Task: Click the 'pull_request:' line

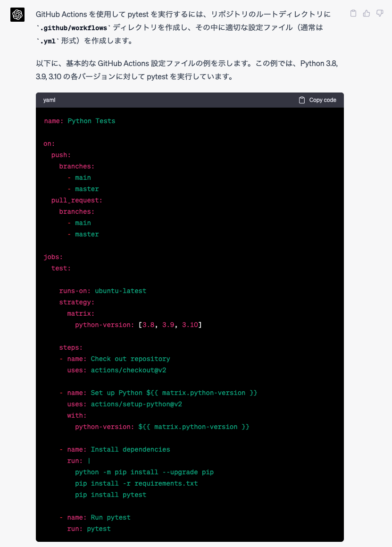Action: 77,200
